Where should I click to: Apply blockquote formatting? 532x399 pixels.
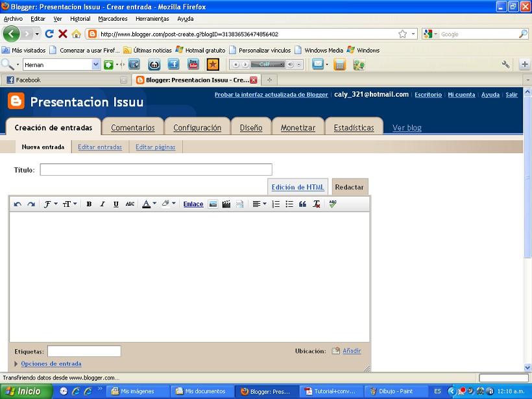302,204
